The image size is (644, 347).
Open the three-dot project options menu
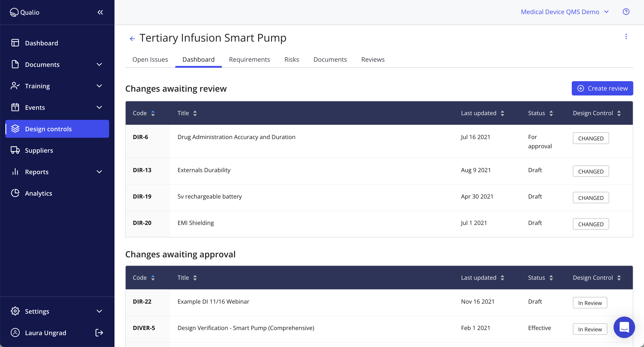[x=626, y=37]
